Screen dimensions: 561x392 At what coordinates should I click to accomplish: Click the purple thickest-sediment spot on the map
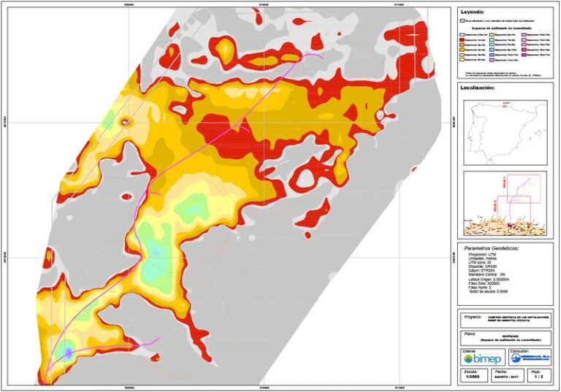point(67,353)
